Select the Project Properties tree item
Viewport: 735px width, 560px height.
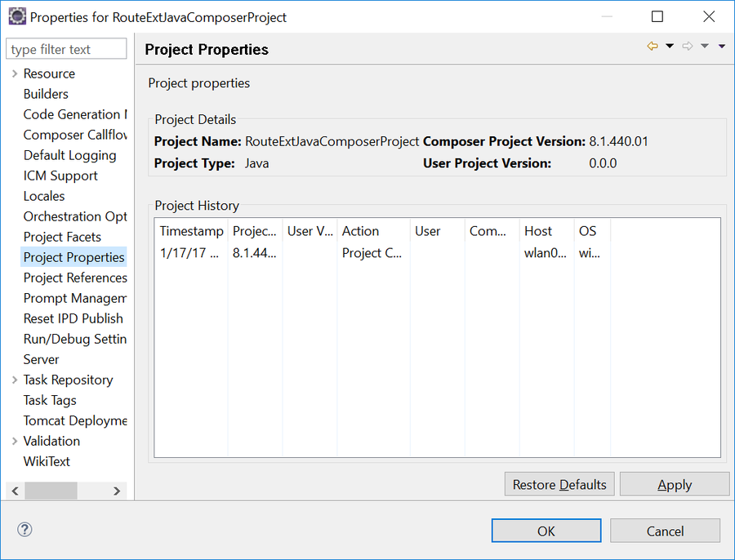click(73, 257)
